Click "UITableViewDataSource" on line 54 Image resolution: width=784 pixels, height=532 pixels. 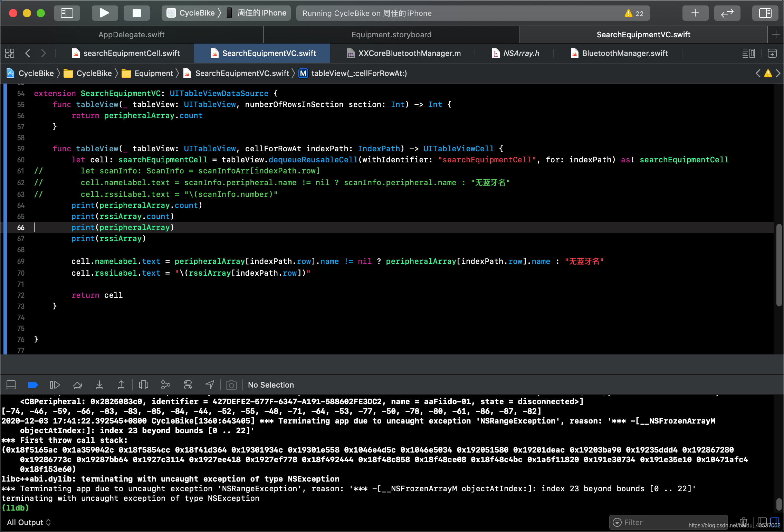pyautogui.click(x=219, y=93)
